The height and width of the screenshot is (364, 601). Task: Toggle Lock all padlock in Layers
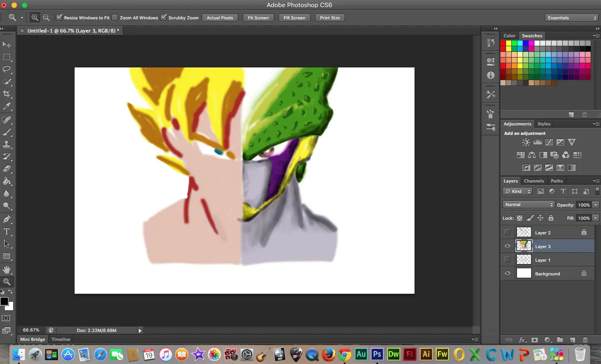click(x=551, y=218)
